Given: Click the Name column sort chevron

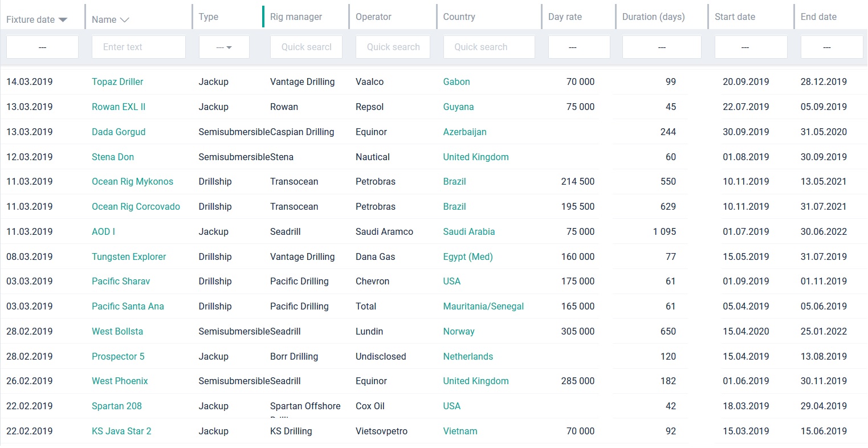Looking at the screenshot, I should click(124, 20).
